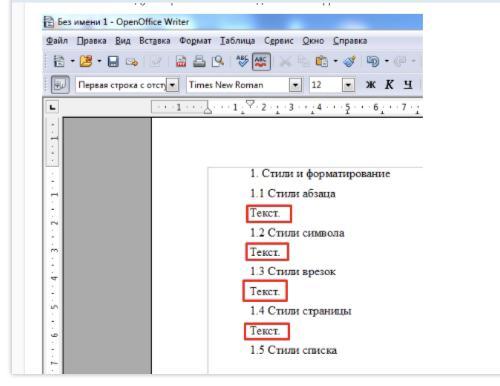Toggle underline formatting (Ч)
This screenshot has height=386, width=500.
[408, 85]
